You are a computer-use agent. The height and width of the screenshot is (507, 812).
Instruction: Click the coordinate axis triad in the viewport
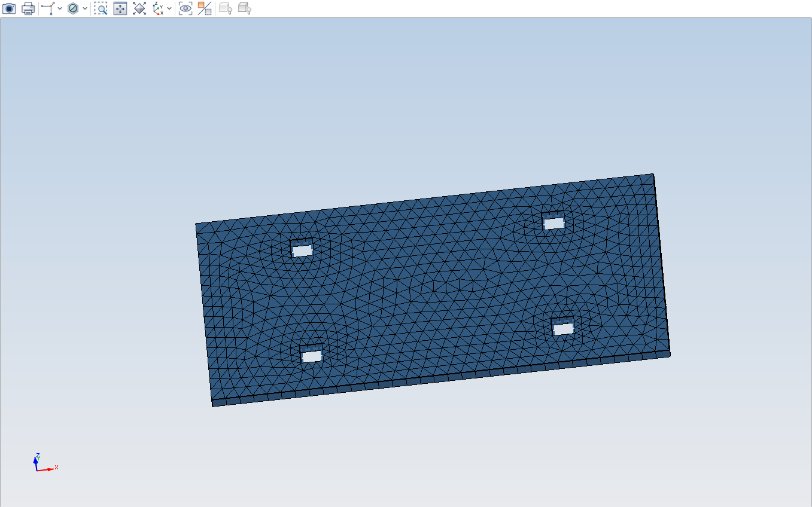click(x=45, y=463)
